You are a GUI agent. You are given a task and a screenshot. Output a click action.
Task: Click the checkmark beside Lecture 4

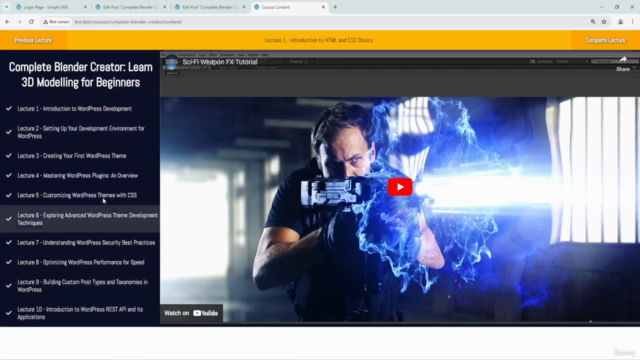pos(9,176)
